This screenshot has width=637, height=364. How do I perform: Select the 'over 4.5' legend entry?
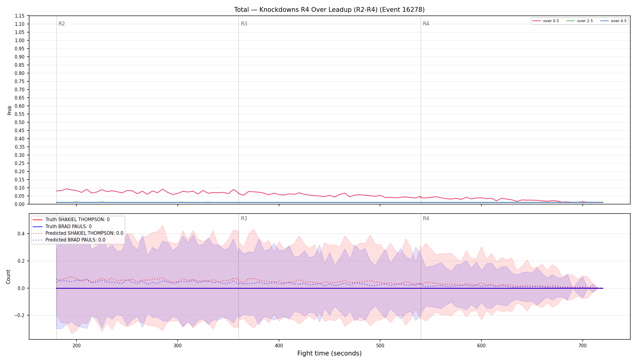pos(613,21)
